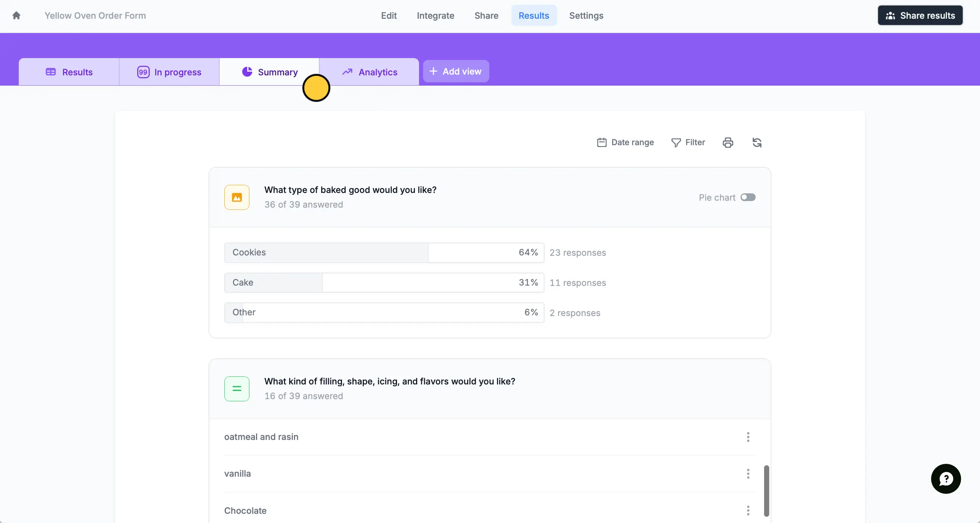Refresh results using the reload icon
This screenshot has width=980, height=523.
pos(757,142)
